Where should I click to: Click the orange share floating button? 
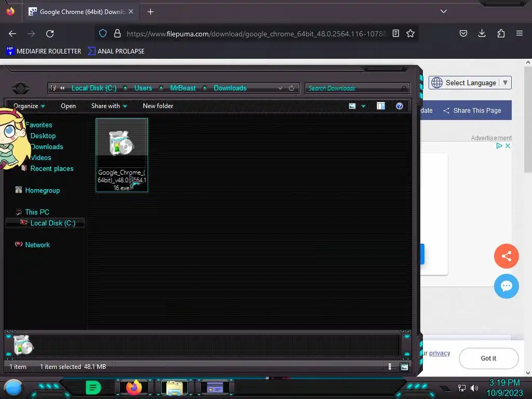pos(506,256)
